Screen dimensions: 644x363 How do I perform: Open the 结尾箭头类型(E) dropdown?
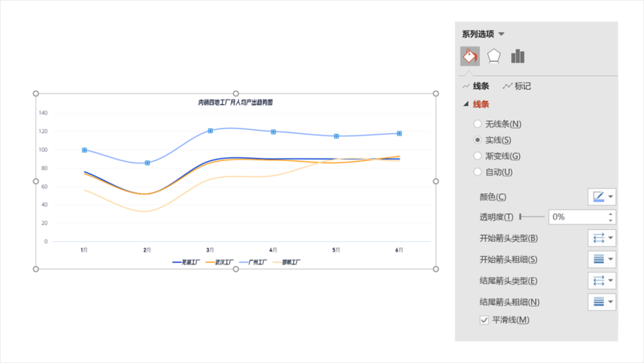pos(602,281)
